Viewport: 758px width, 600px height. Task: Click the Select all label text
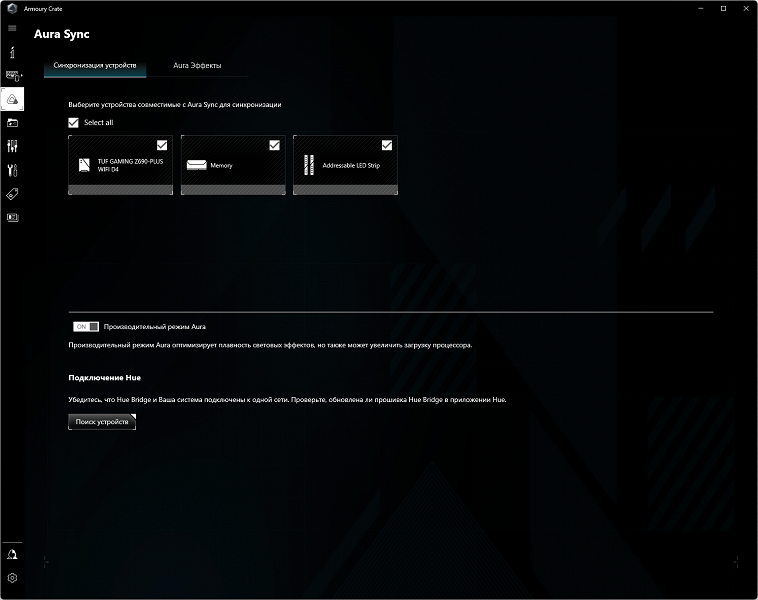click(99, 123)
